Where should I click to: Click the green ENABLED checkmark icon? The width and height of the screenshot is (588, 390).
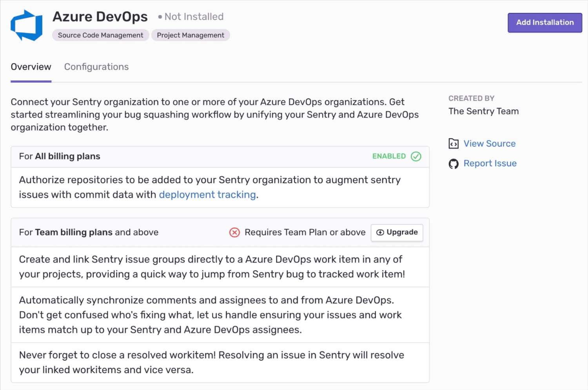tap(416, 156)
